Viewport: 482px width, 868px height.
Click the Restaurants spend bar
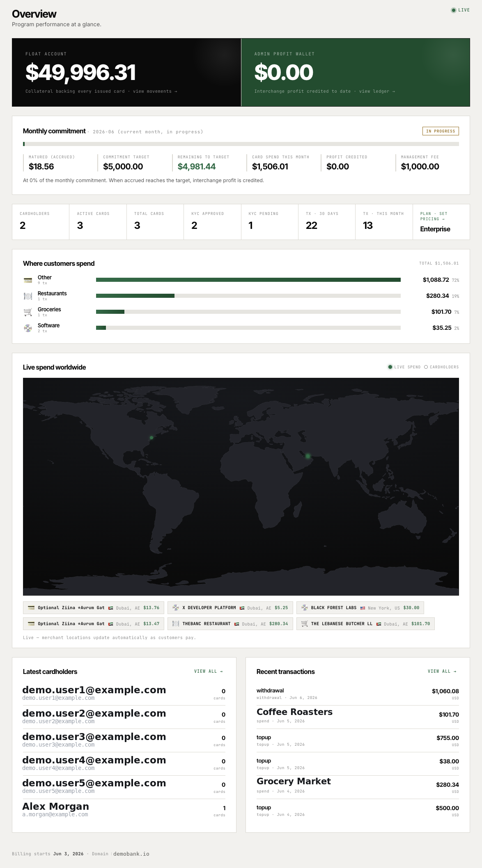(x=248, y=296)
